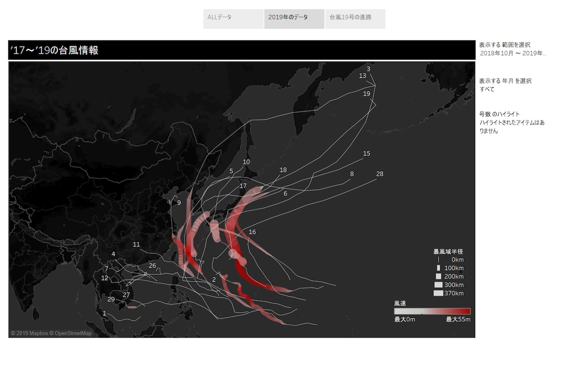Image resolution: width=588 pixels, height=388 pixels.
Task: Select typhoon label 10 on the map
Action: pyautogui.click(x=246, y=161)
